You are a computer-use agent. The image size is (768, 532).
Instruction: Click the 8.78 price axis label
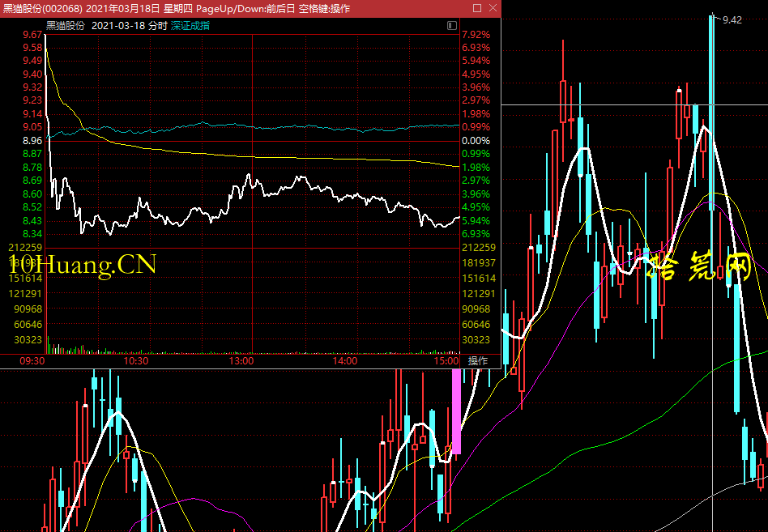[x=32, y=168]
